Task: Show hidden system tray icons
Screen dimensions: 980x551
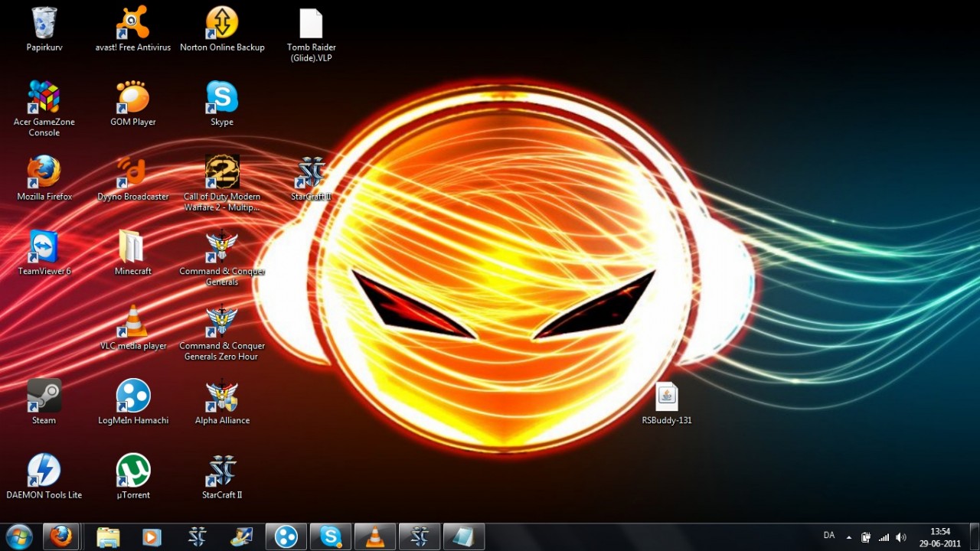Action: pos(848,536)
